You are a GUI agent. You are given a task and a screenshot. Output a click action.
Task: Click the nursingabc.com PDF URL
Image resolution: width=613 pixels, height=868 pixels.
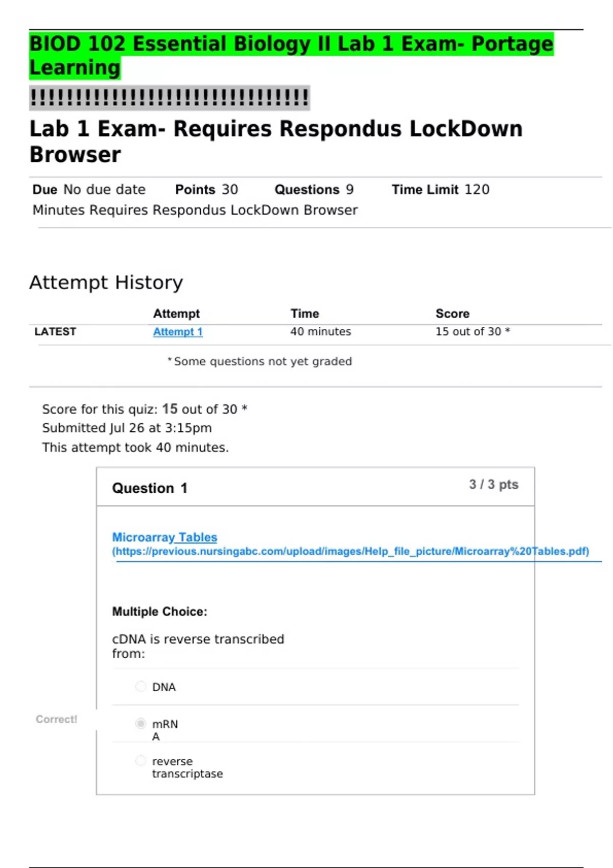pyautogui.click(x=350, y=551)
